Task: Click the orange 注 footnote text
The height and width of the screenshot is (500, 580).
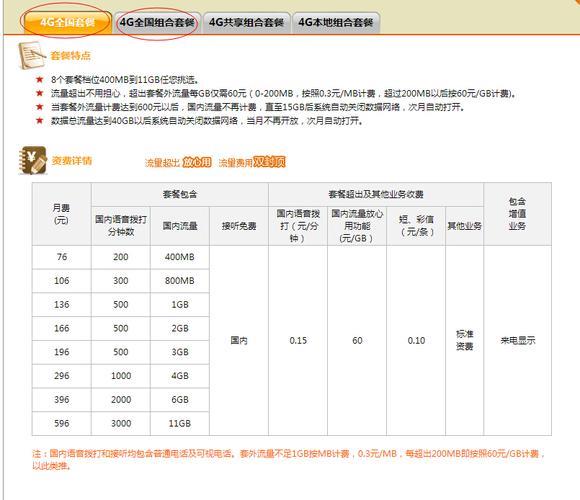Action: coord(289,459)
